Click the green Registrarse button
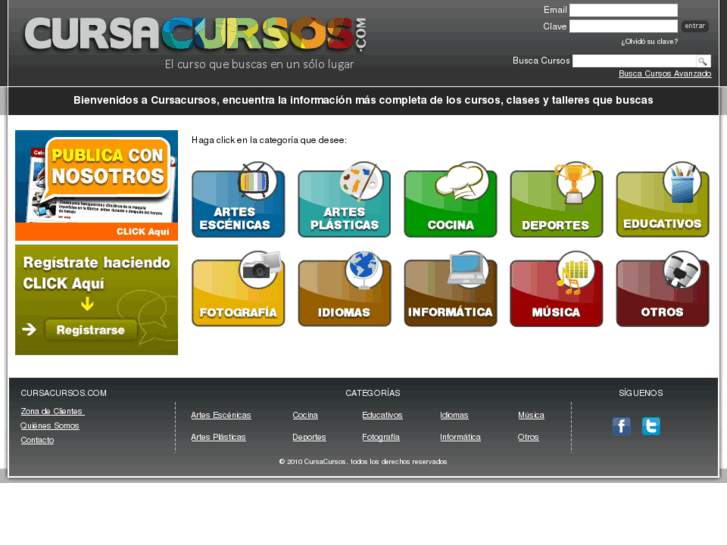 pyautogui.click(x=91, y=330)
